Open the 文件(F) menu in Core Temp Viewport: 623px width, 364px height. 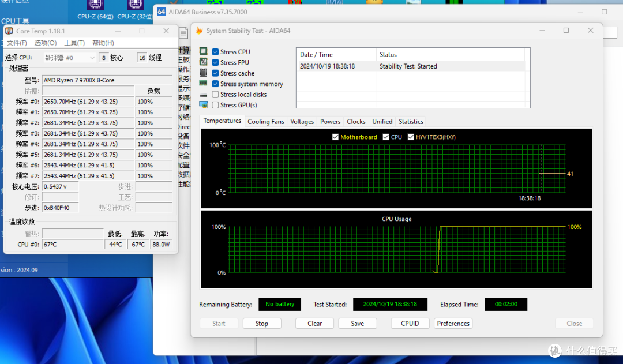point(17,43)
